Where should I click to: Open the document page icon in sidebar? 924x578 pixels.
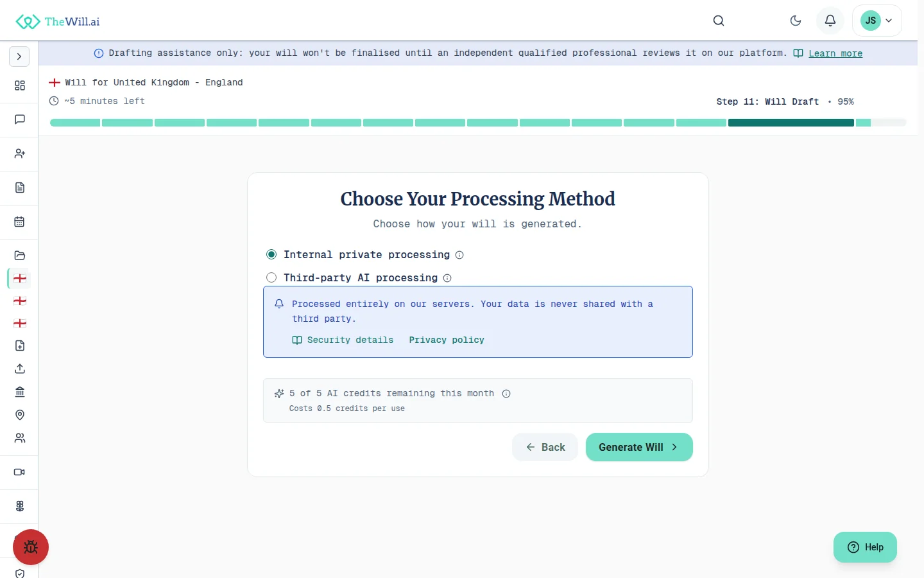[x=20, y=188]
